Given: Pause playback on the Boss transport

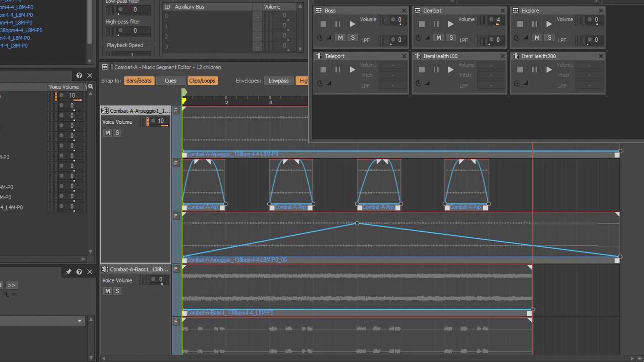Looking at the screenshot, I should (337, 24).
